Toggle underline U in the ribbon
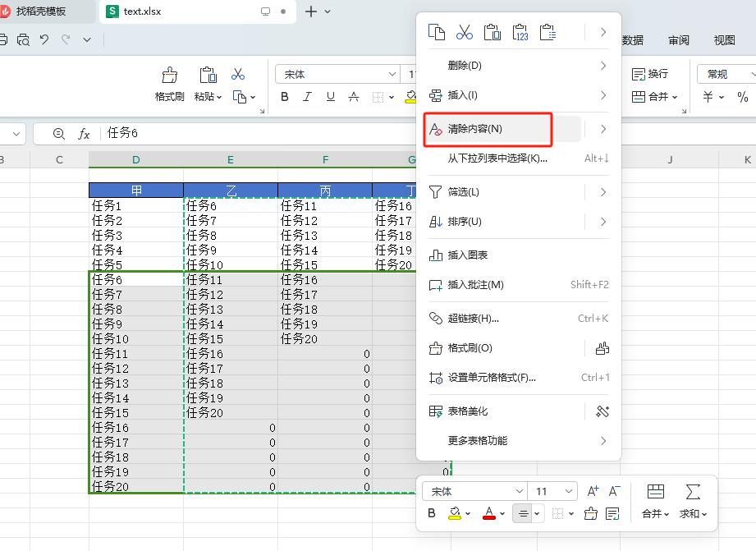 [x=330, y=97]
